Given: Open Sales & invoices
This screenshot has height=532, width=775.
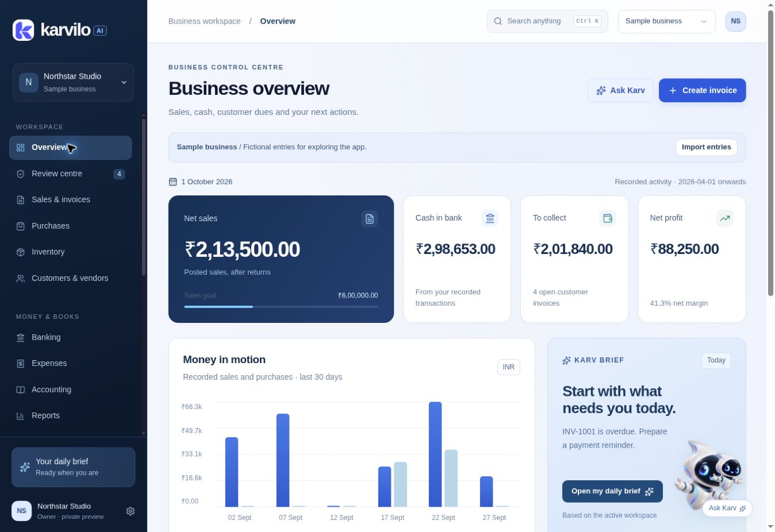Looking at the screenshot, I should pyautogui.click(x=71, y=200).
